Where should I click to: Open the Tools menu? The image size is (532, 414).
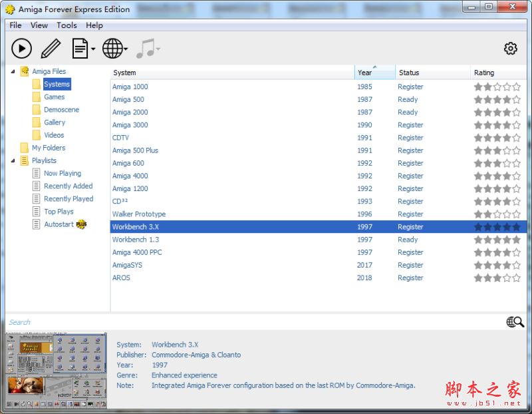66,25
